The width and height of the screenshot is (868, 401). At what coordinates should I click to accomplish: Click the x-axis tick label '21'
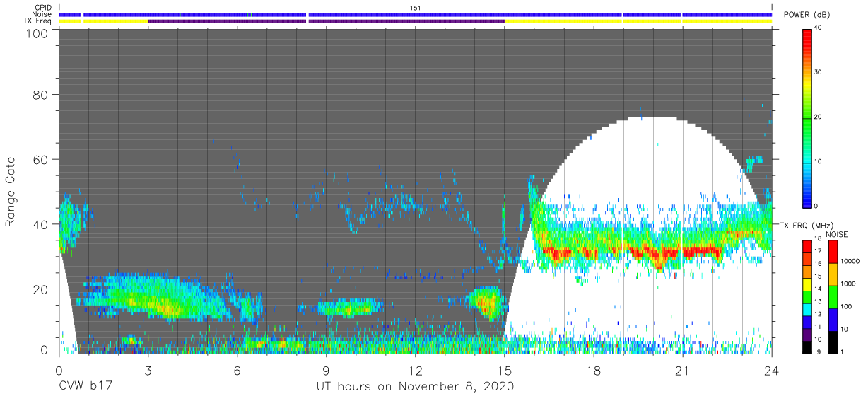682,369
